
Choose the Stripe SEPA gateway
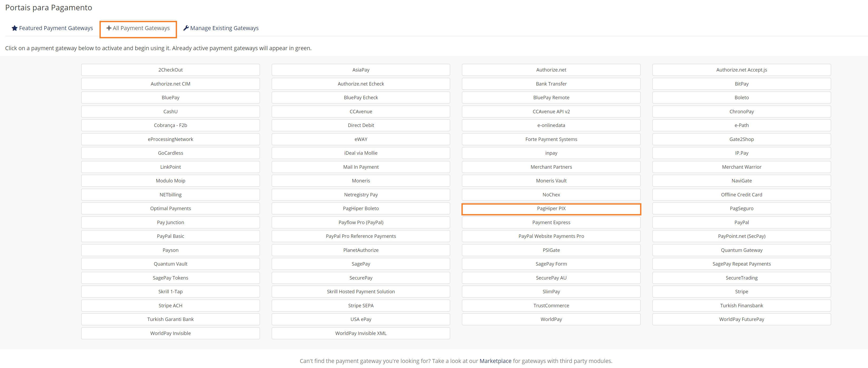(361, 306)
